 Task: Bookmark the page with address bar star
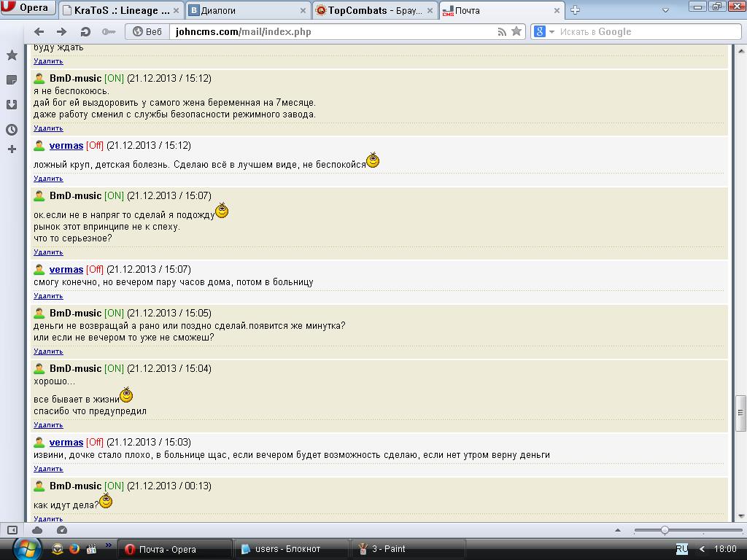click(516, 31)
